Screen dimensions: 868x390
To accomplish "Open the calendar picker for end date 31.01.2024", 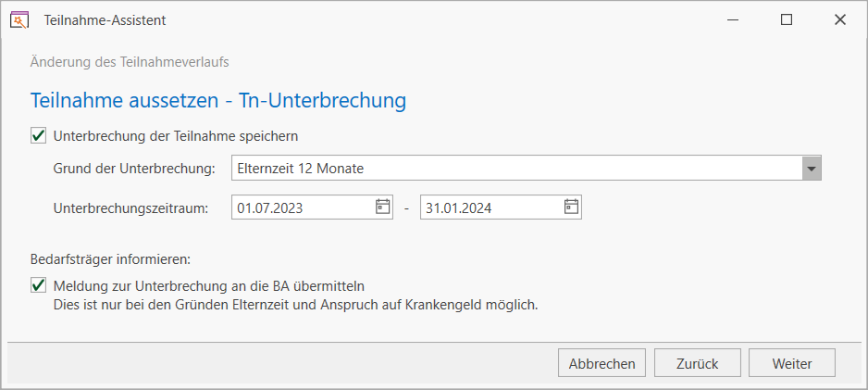I will [x=571, y=208].
